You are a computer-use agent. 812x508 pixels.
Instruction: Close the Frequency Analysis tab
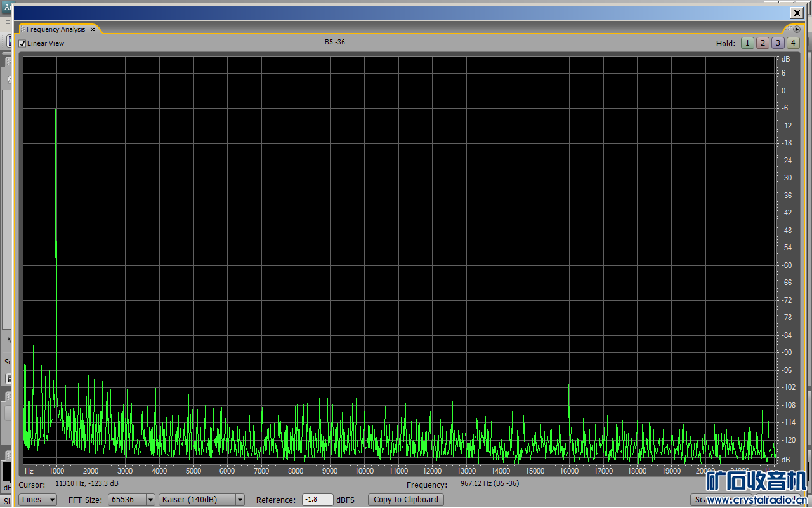tap(93, 29)
